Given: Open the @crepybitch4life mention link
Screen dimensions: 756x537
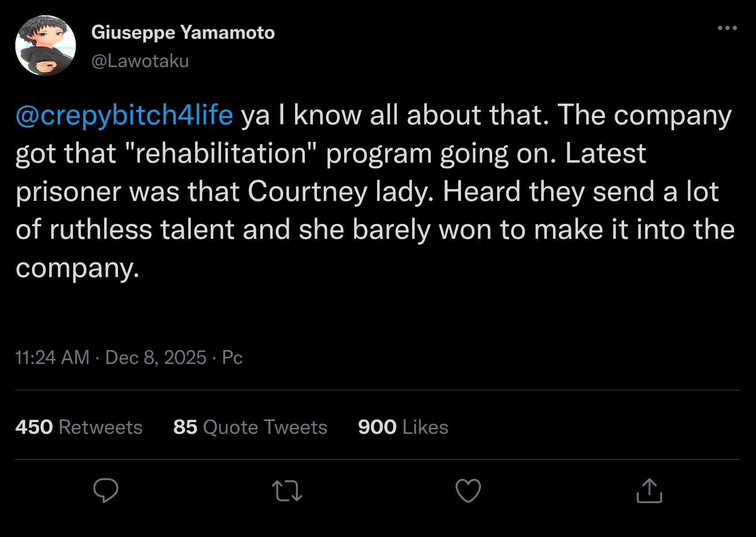Looking at the screenshot, I should 124,115.
